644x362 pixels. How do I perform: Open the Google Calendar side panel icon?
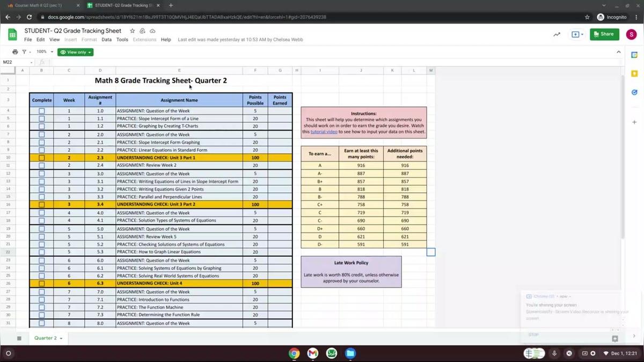pyautogui.click(x=634, y=55)
